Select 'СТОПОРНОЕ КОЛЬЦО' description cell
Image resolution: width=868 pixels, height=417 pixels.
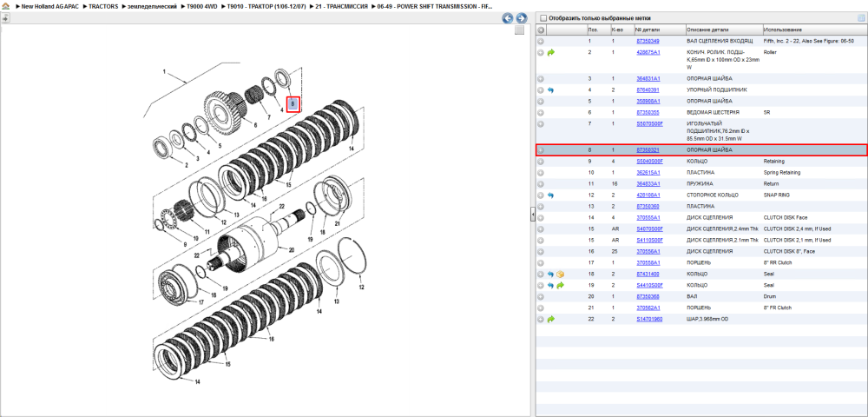[713, 195]
